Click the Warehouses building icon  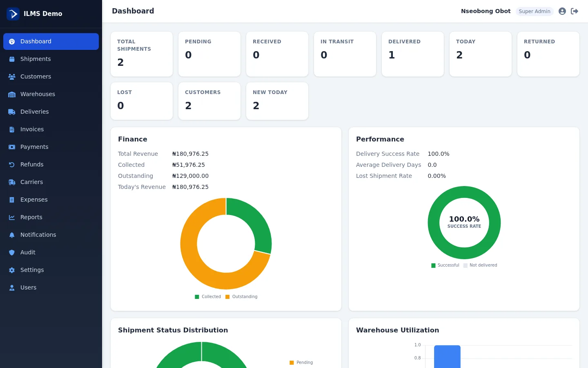(x=12, y=94)
